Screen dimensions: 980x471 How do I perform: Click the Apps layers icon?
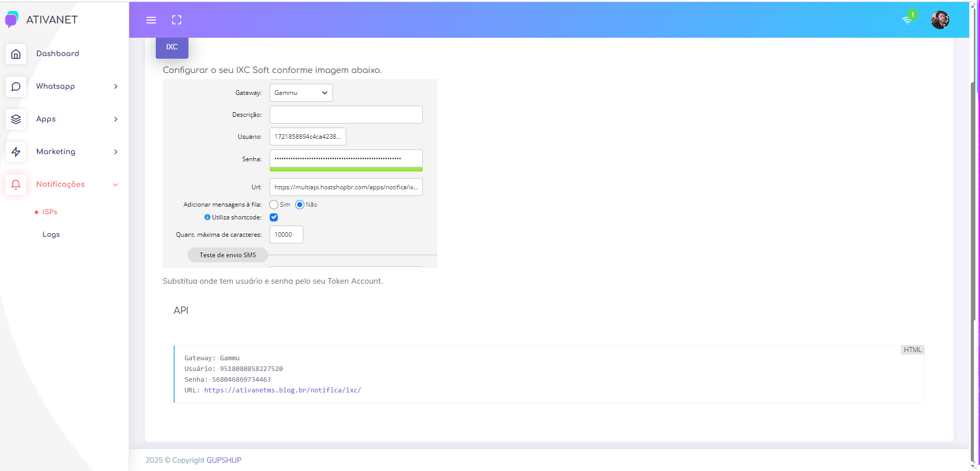16,119
